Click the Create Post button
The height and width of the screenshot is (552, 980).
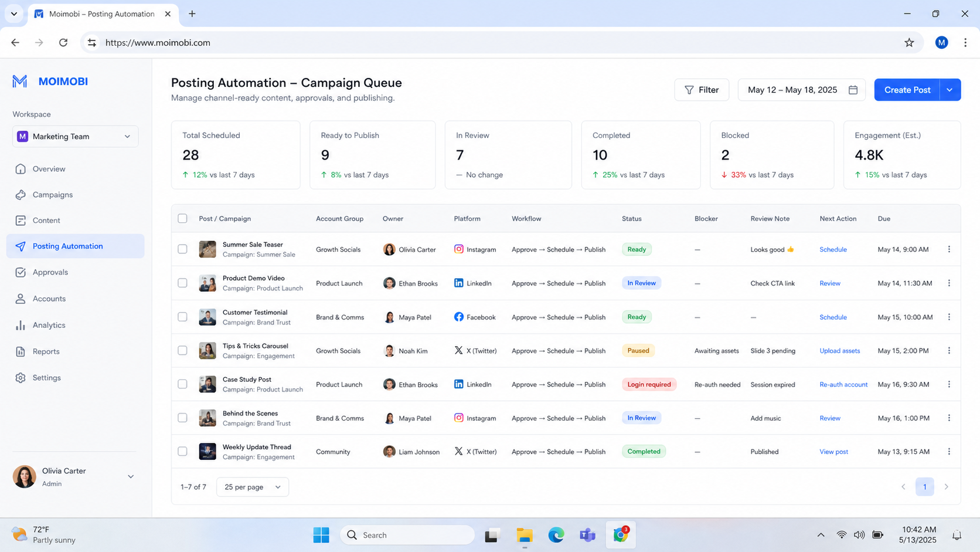pos(907,90)
